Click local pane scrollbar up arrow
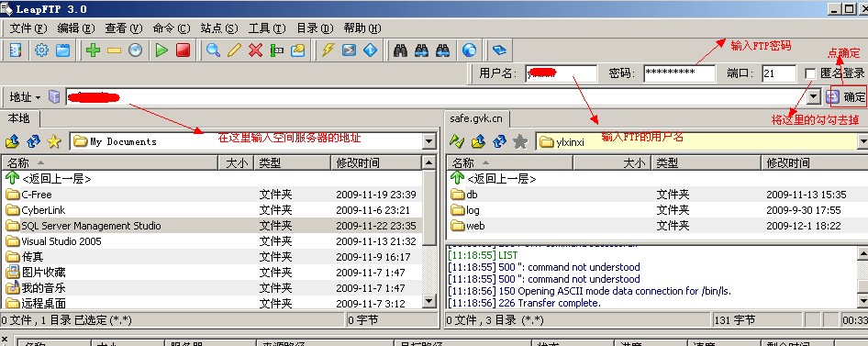This screenshot has width=868, height=346. [429, 162]
